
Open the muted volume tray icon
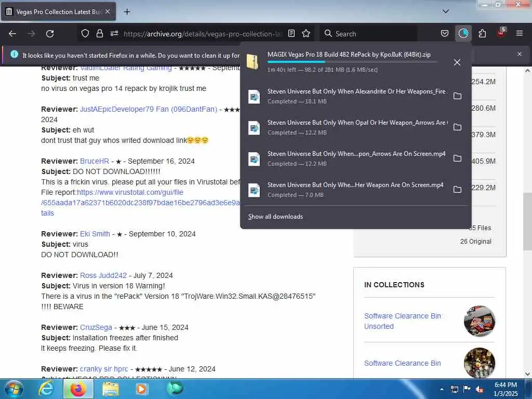(480, 390)
